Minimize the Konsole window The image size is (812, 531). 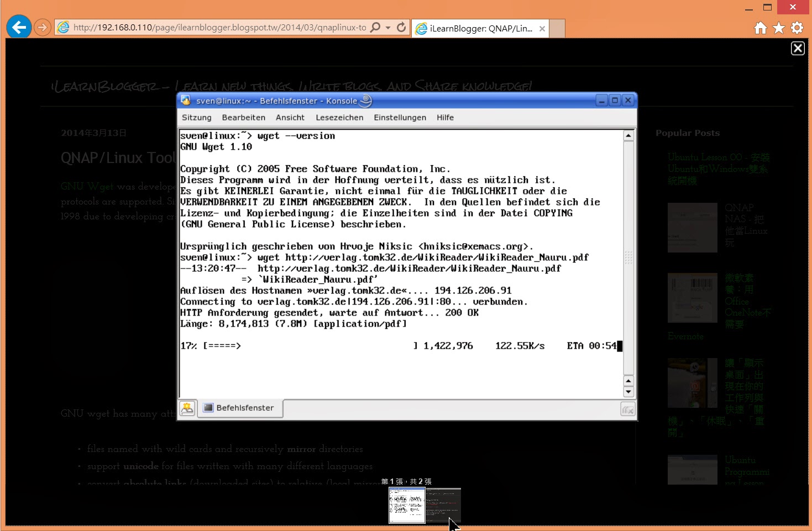602,101
